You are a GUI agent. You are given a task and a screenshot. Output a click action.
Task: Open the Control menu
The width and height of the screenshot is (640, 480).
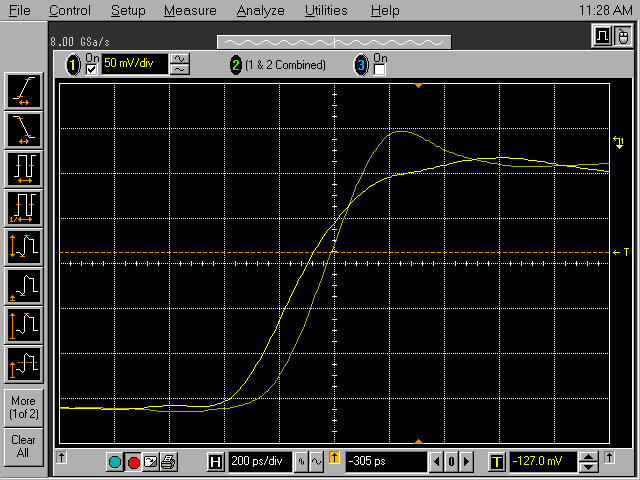click(x=70, y=10)
